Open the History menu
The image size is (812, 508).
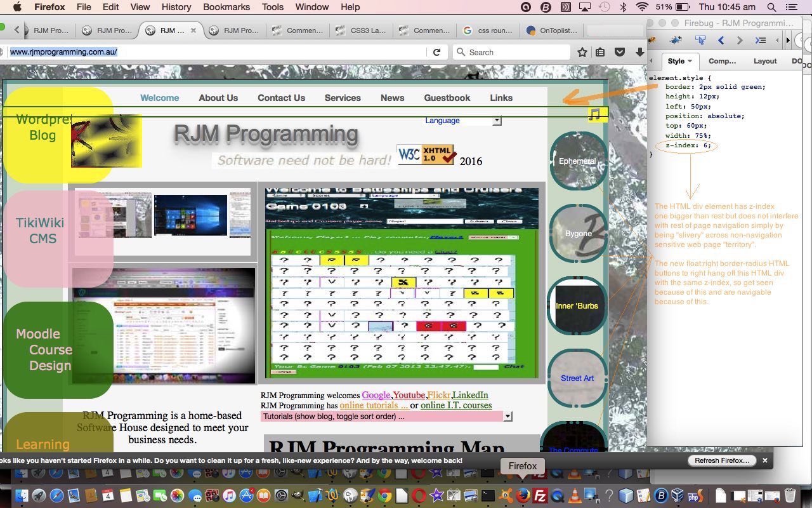[176, 7]
